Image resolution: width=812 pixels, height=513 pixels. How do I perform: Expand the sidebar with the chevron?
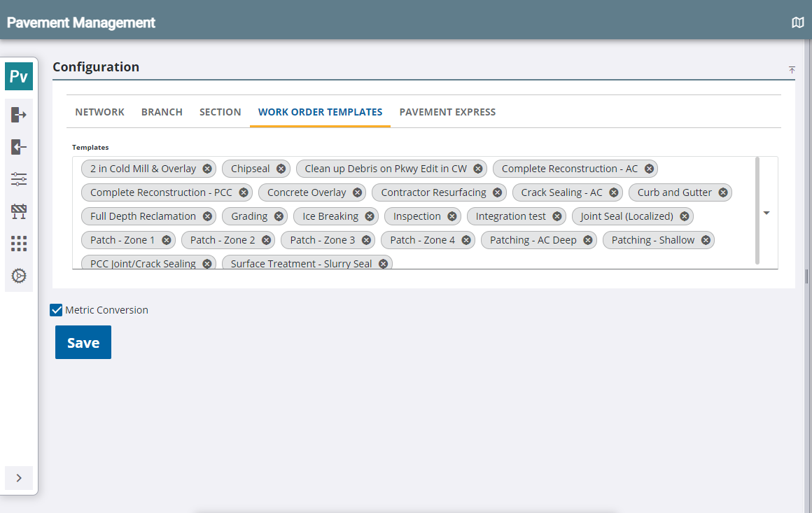point(19,478)
